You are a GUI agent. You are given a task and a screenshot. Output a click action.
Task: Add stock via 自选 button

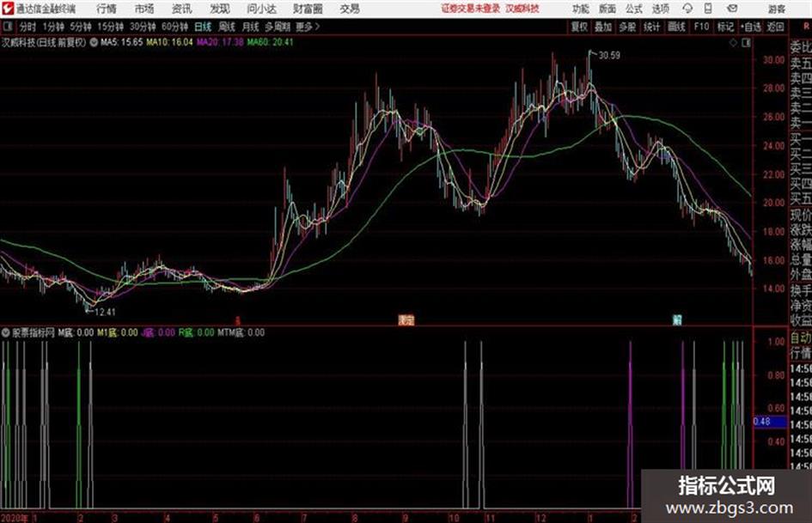tap(751, 27)
